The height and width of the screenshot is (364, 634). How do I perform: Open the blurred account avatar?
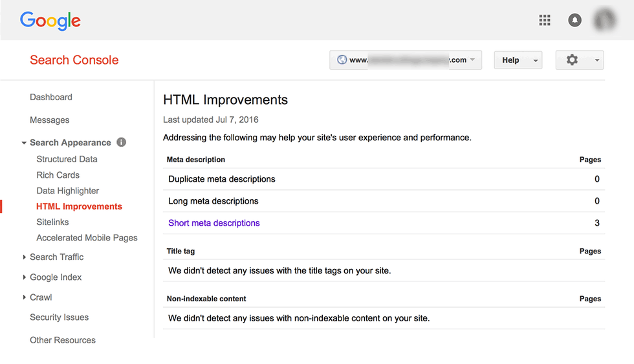[605, 20]
